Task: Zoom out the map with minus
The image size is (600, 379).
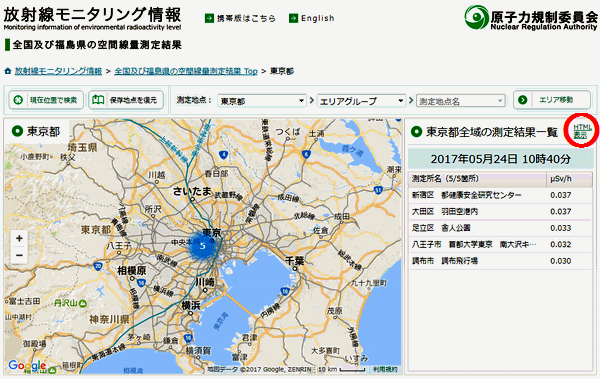Action: click(20, 255)
